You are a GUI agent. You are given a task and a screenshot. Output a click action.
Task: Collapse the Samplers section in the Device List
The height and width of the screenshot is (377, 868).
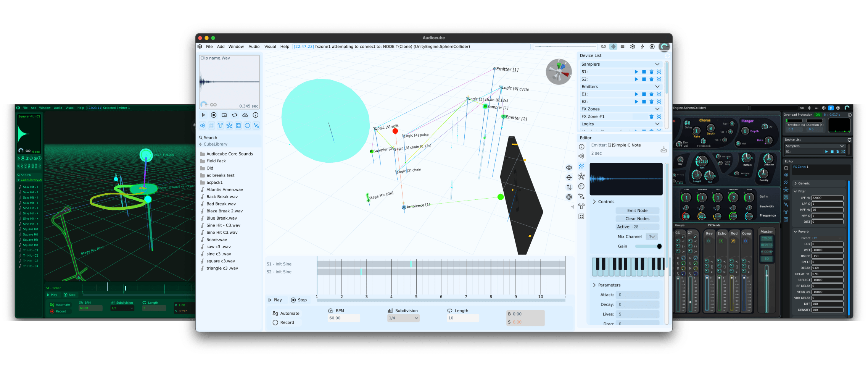[x=657, y=64]
